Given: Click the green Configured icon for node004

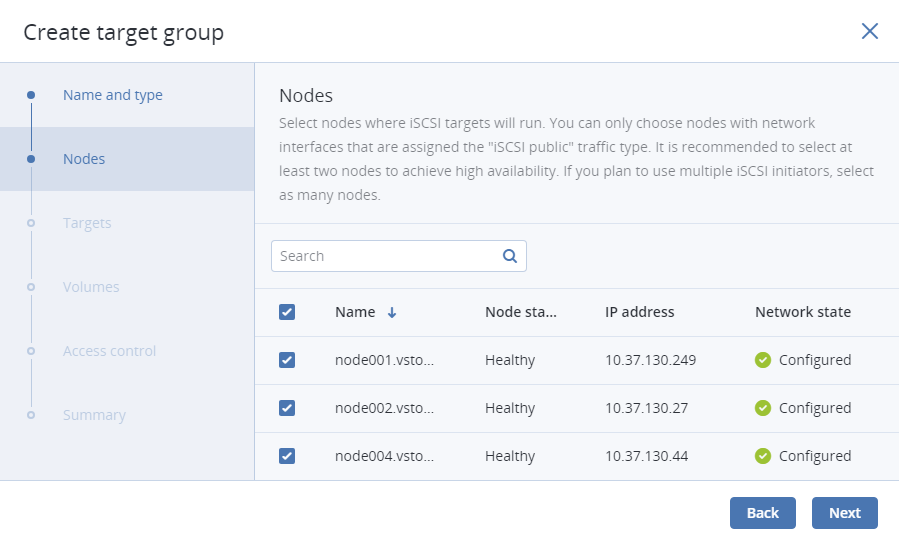Looking at the screenshot, I should 763,456.
